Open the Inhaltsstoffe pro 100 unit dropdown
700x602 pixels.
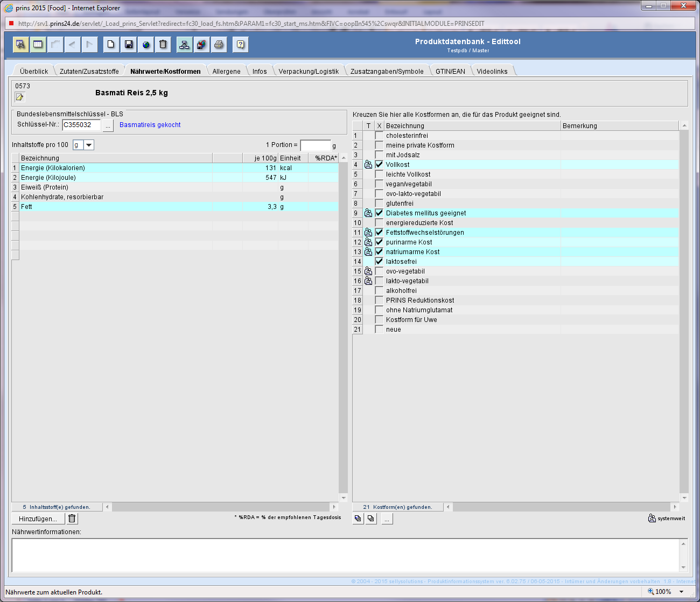(x=89, y=145)
